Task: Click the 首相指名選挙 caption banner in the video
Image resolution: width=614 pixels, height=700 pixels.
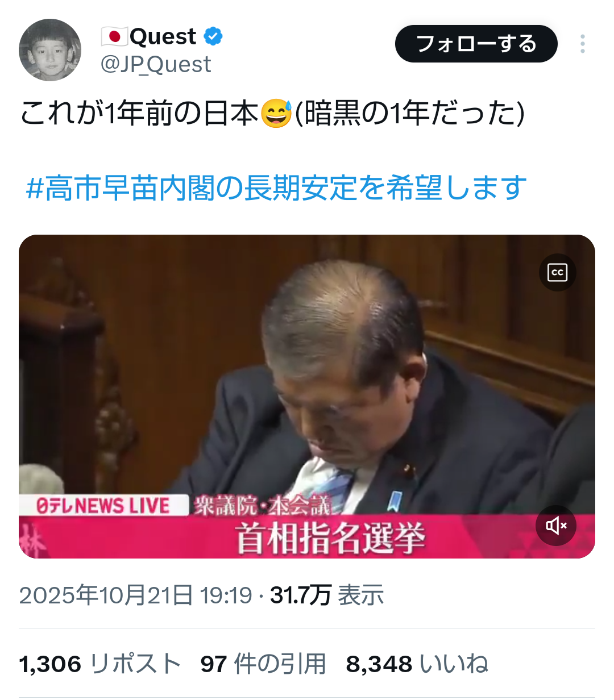Action: click(330, 538)
